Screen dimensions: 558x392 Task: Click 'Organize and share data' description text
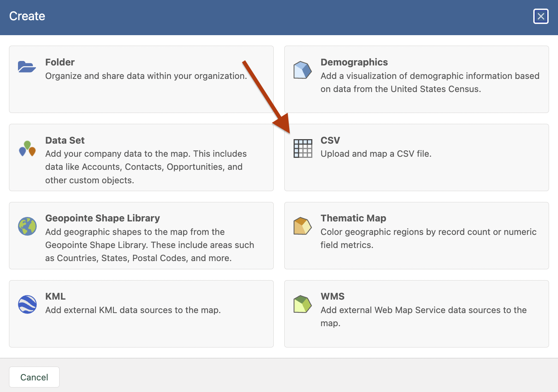point(146,76)
